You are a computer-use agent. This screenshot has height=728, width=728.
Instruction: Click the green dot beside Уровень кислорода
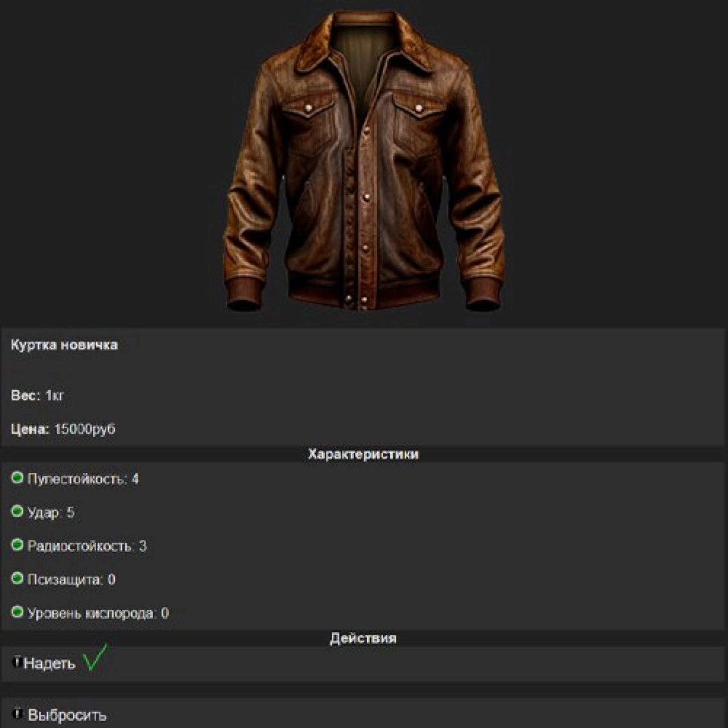[17, 612]
